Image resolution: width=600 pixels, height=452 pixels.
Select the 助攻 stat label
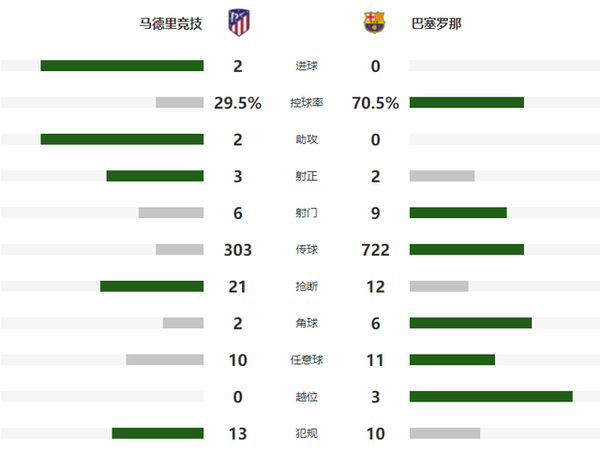(x=307, y=139)
